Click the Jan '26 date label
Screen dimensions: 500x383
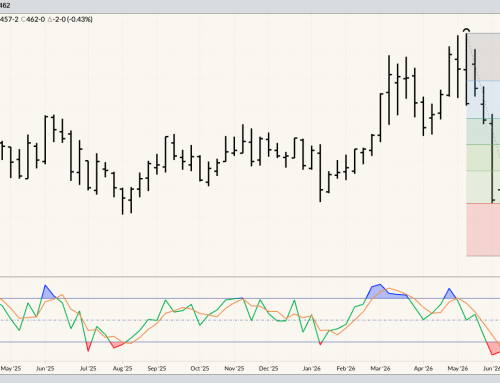point(311,368)
